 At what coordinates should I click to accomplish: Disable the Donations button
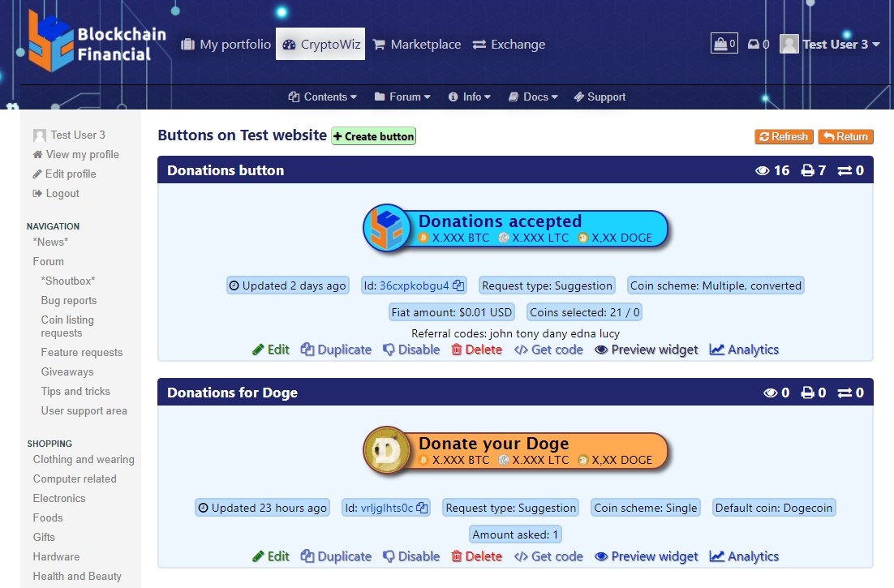[x=411, y=350]
